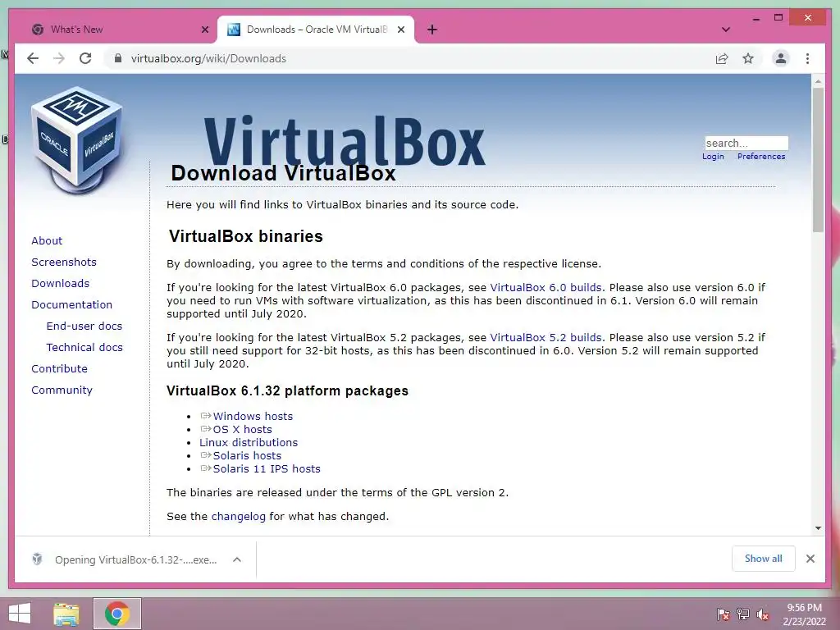Open Downloads in the sidebar

pos(60,283)
